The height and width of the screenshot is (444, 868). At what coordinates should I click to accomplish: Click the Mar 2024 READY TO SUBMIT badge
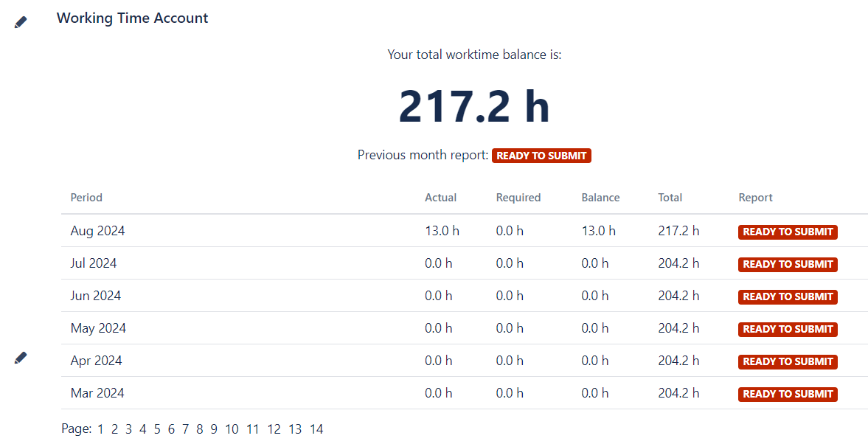[x=788, y=394]
